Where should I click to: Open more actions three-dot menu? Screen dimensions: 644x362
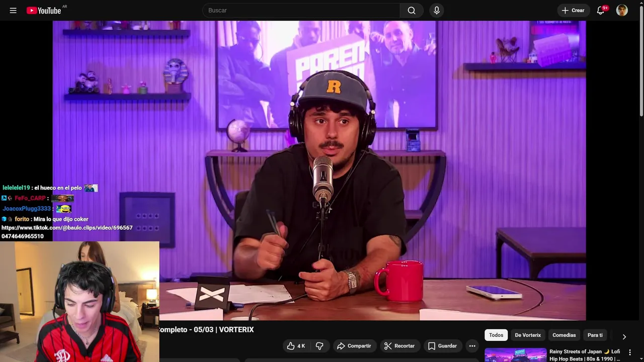pyautogui.click(x=472, y=346)
